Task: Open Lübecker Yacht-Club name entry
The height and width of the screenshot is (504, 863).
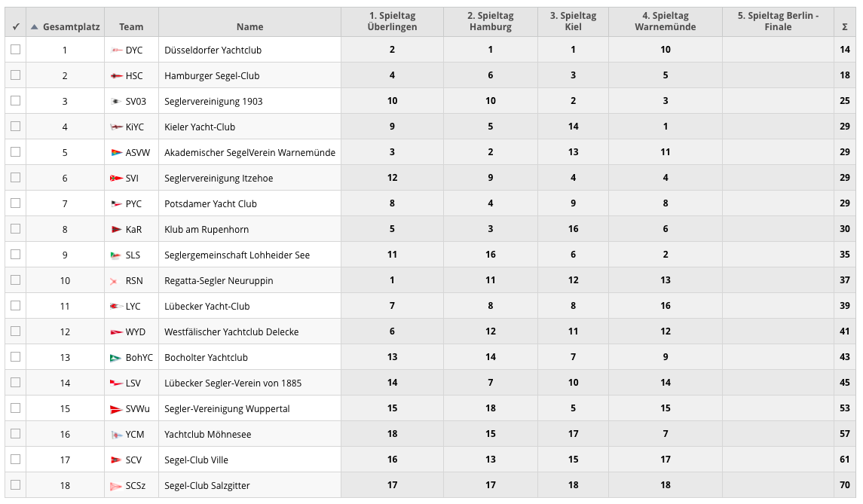Action: tap(207, 307)
